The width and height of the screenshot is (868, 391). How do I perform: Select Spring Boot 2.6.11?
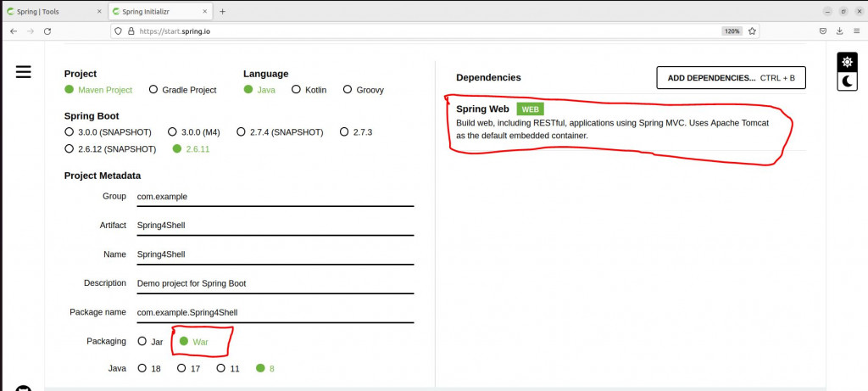point(191,149)
